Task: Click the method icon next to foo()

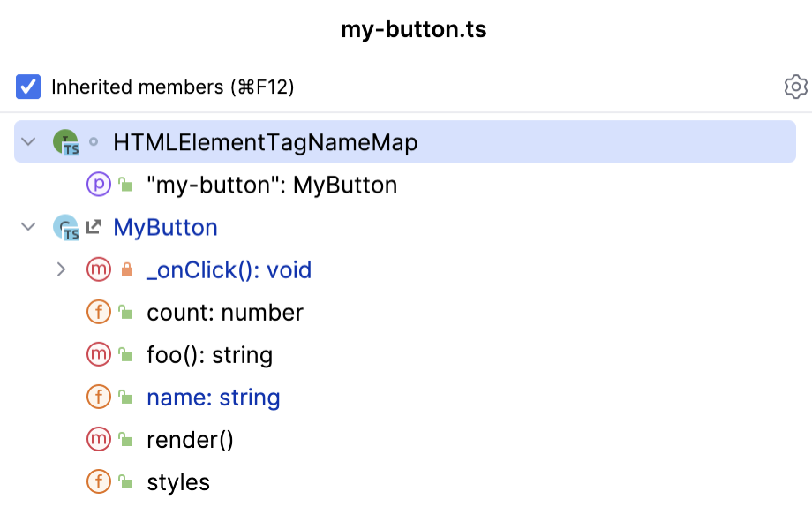Action: pyautogui.click(x=98, y=354)
